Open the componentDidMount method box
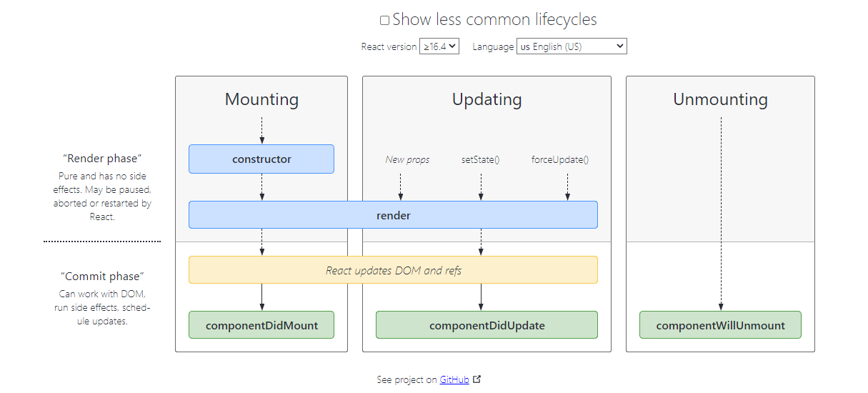868x393 pixels. tap(261, 325)
